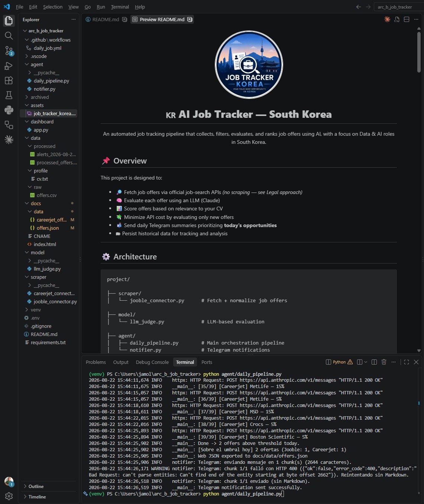424x504 pixels.
Task: Go back with the left arrow
Action: coord(358,7)
